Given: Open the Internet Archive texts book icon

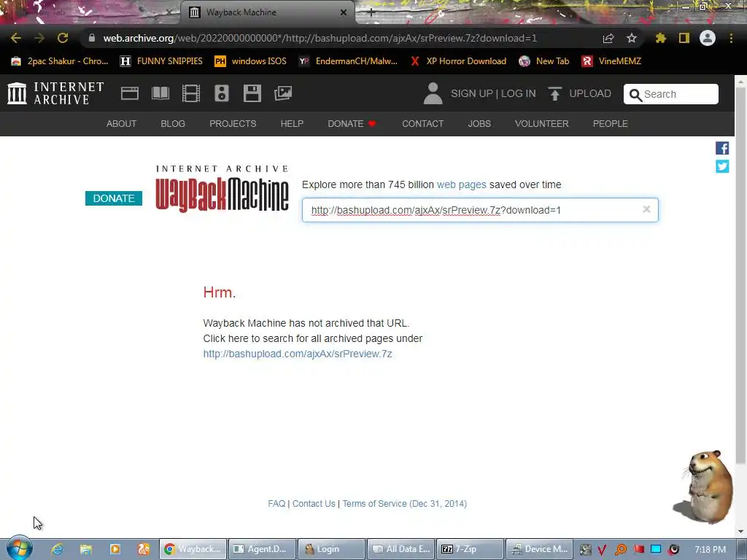Looking at the screenshot, I should tap(160, 93).
